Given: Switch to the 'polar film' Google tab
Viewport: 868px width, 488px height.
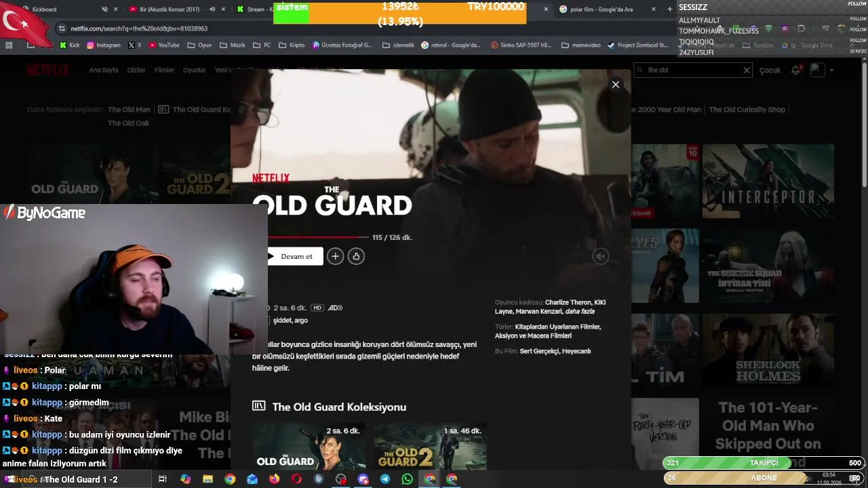Looking at the screenshot, I should click(x=607, y=9).
